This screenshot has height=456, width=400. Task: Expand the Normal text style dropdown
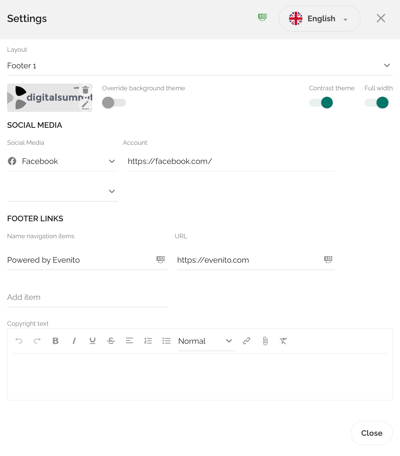pos(206,341)
